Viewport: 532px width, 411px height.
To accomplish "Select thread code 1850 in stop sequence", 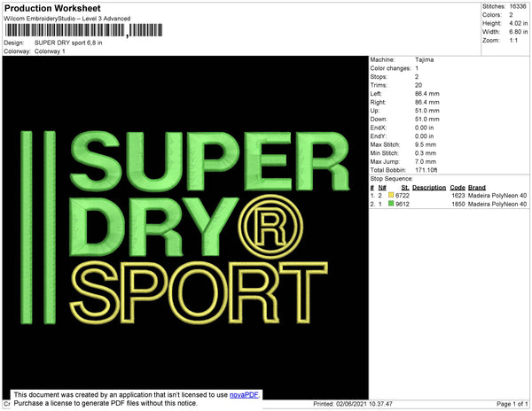I will pos(458,204).
